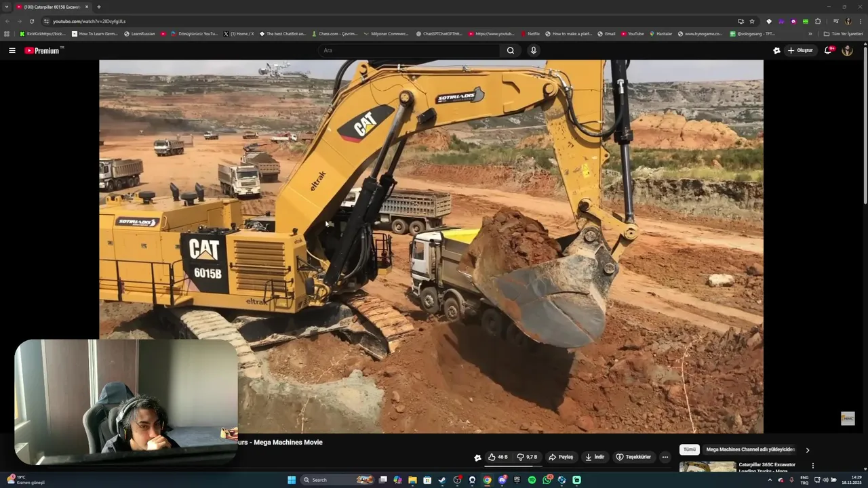Open the account avatar menu on YouTube
The width and height of the screenshot is (868, 488).
pyautogui.click(x=847, y=50)
